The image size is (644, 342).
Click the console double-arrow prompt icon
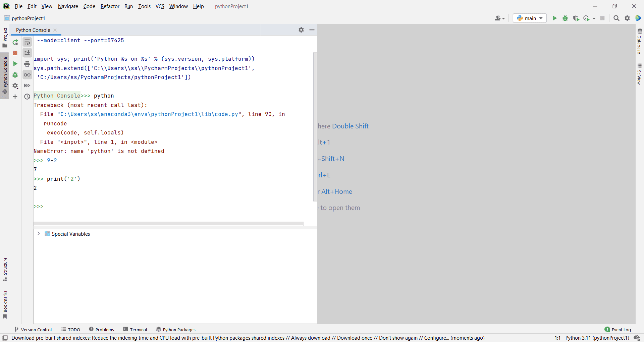(x=27, y=86)
